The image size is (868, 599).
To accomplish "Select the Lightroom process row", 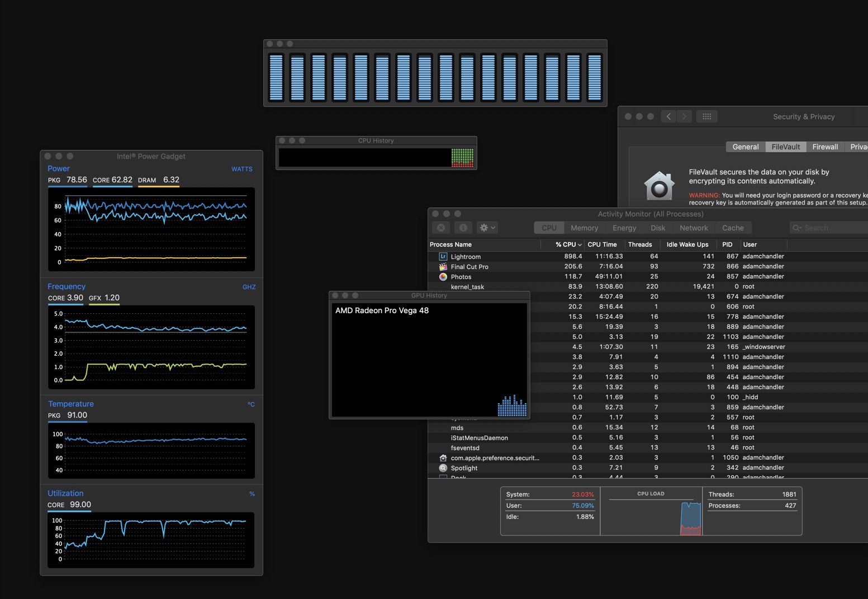I will 648,257.
